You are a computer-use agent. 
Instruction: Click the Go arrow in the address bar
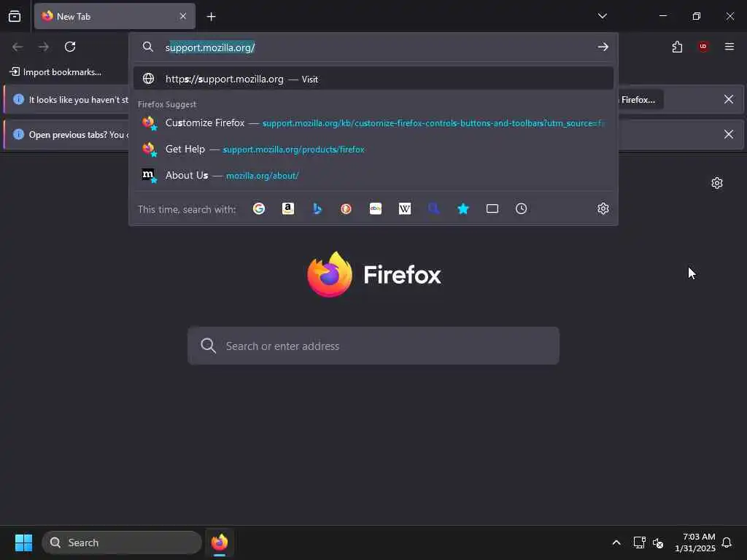coord(603,47)
